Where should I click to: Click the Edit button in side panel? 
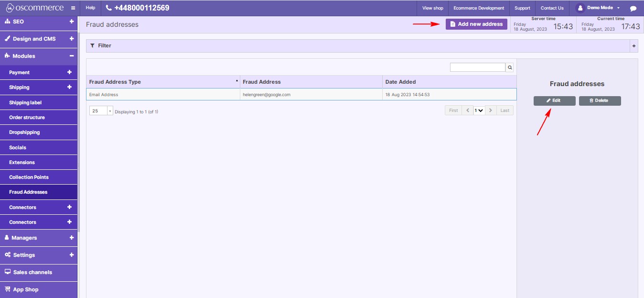pos(554,101)
